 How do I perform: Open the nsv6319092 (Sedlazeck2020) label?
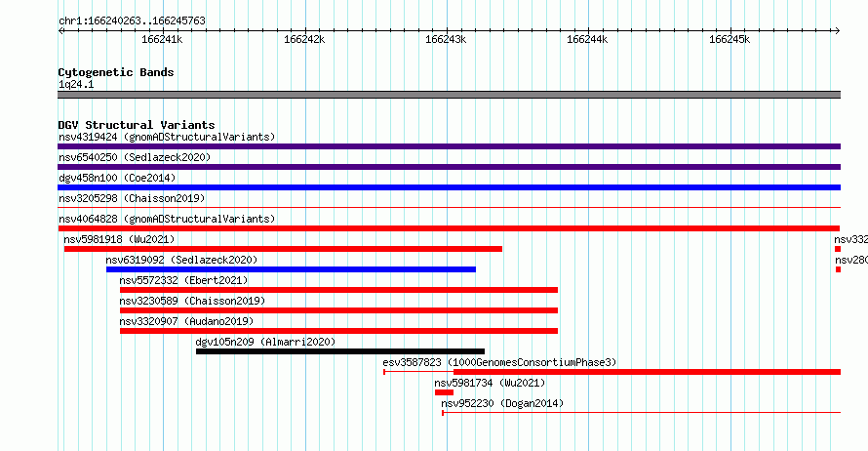(181, 260)
